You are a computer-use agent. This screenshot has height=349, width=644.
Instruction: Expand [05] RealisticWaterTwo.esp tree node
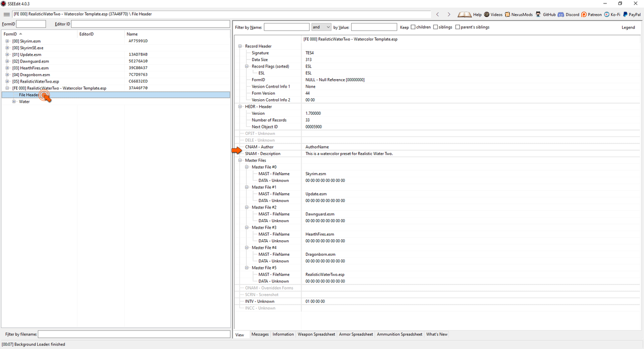point(8,81)
